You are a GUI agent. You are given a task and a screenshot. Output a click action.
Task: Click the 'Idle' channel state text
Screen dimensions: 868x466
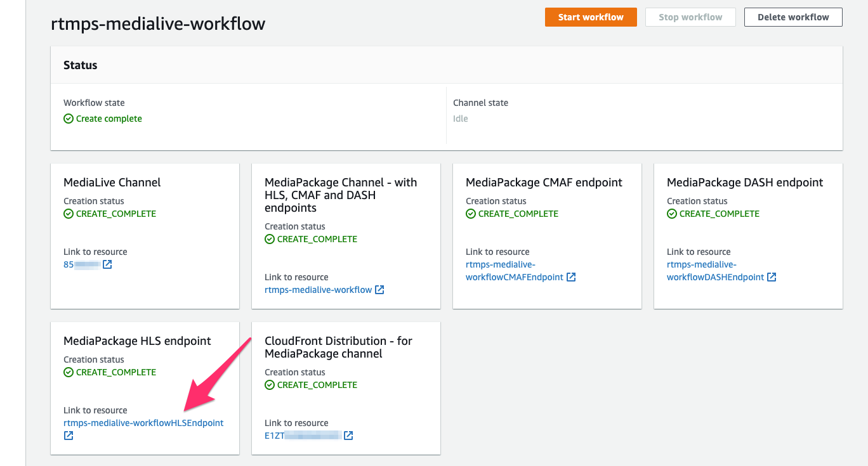[x=461, y=119]
